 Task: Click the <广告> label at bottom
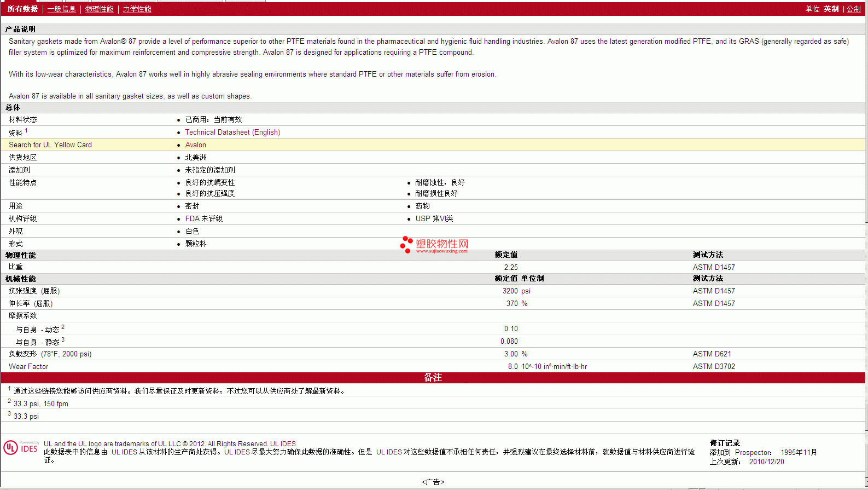pyautogui.click(x=433, y=482)
